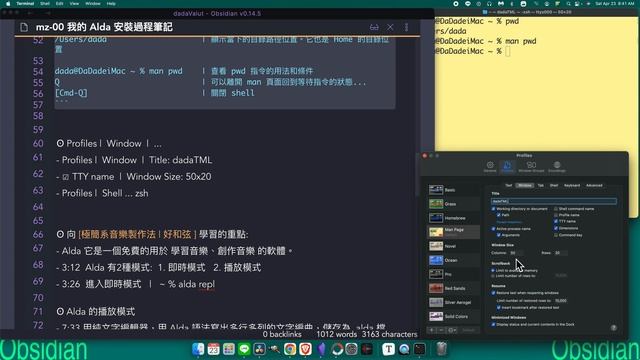Screen dimensions: 640x360
Task: Toggle Restore text when reopening windows
Action: click(x=493, y=293)
